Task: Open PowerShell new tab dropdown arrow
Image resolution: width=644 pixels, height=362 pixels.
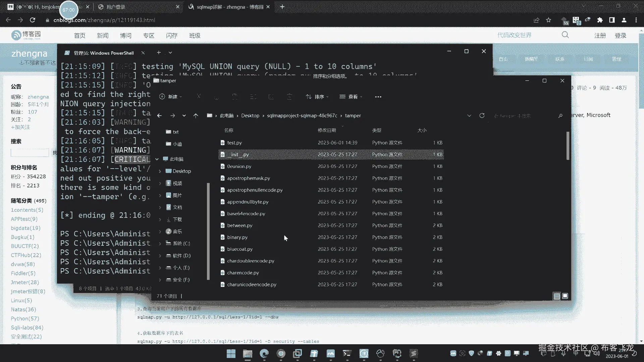Action: pos(170,53)
